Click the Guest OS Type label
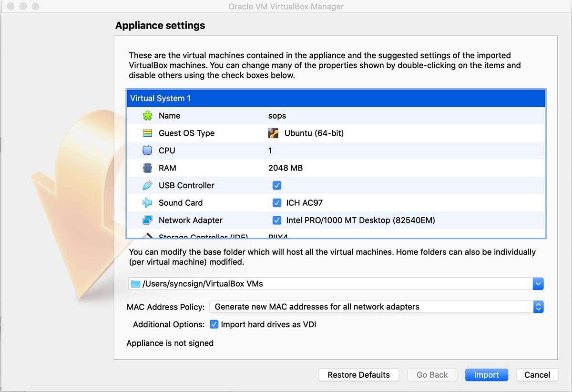The width and height of the screenshot is (572, 392). point(187,133)
